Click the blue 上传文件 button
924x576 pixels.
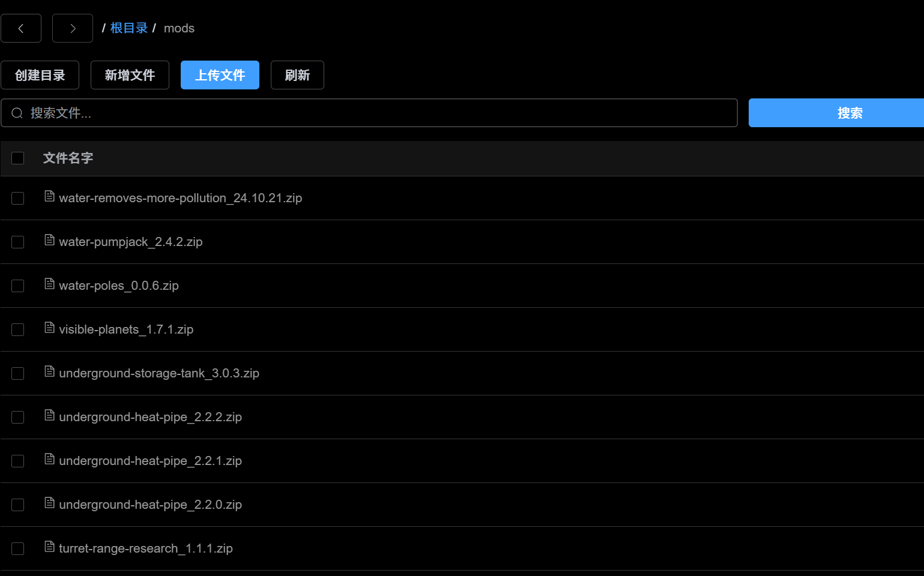coord(220,75)
